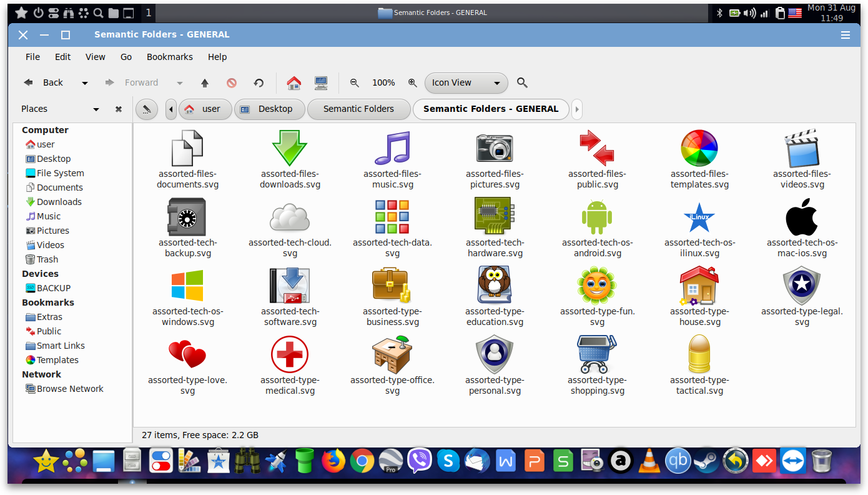Select assorted-files-templates.svg color wheel
The height and width of the screenshot is (495, 868).
[x=699, y=148]
